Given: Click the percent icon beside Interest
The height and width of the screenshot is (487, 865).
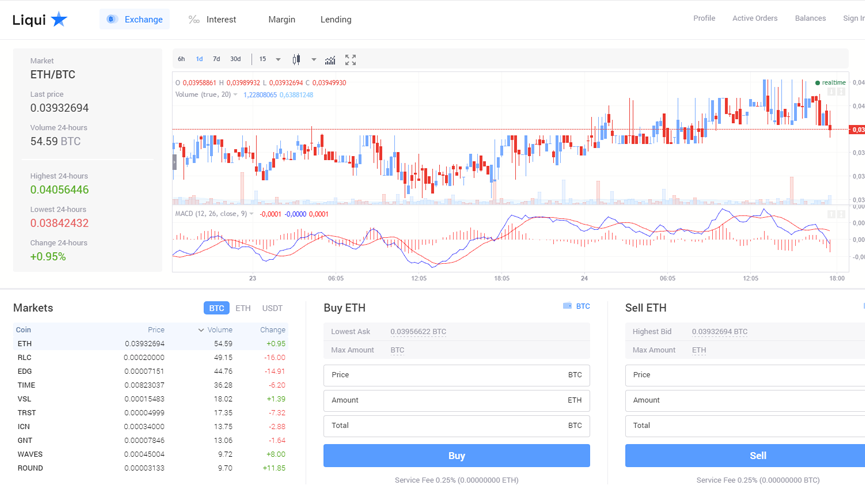Looking at the screenshot, I should point(194,19).
